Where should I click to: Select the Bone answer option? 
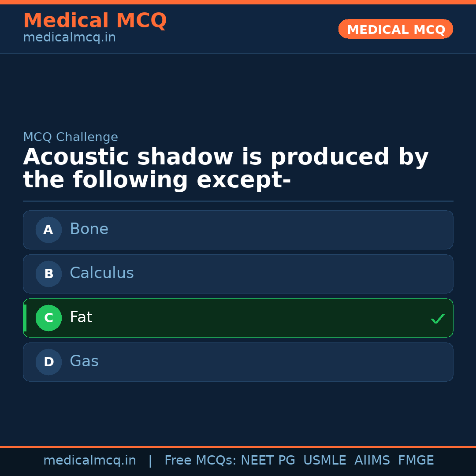click(x=238, y=230)
